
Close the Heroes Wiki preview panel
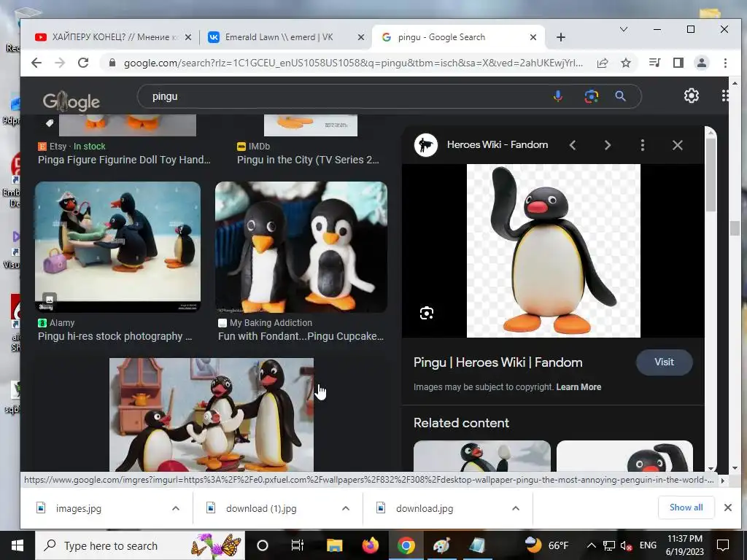(678, 145)
